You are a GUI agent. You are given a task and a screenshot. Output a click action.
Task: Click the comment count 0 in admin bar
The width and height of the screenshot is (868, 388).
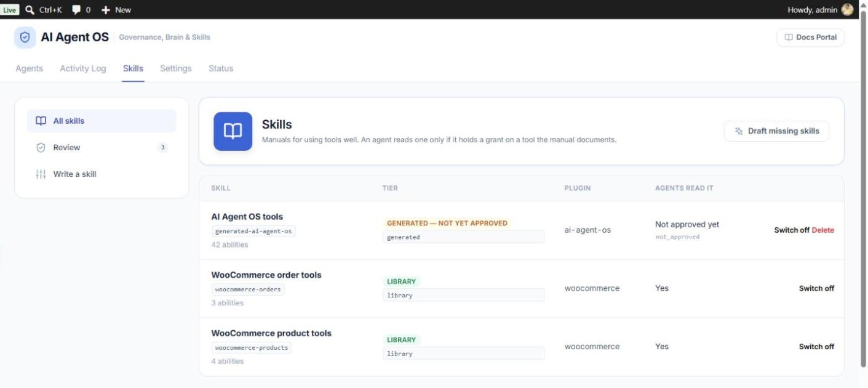tap(88, 10)
